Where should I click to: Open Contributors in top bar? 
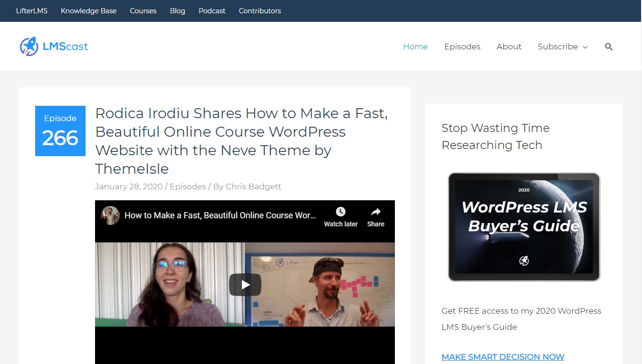coord(260,10)
